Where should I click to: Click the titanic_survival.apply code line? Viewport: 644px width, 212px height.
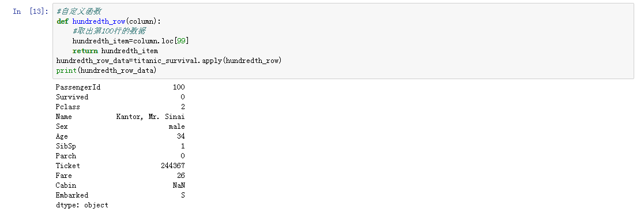tap(168, 61)
